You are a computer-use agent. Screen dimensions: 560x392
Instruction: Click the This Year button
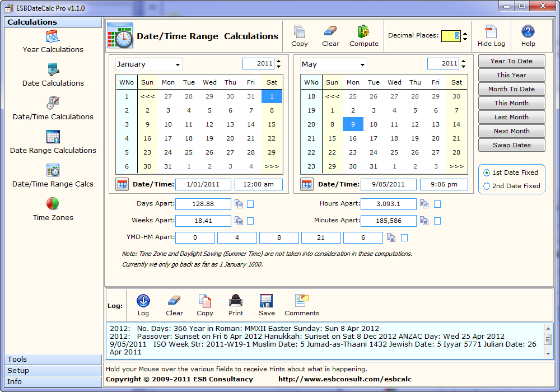coord(511,75)
